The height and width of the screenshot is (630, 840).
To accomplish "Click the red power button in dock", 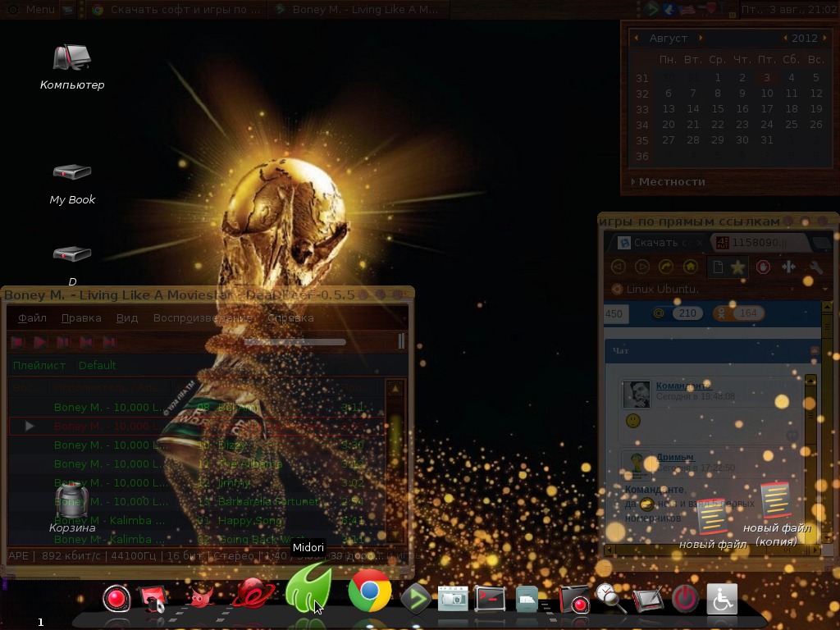I will coord(685,599).
